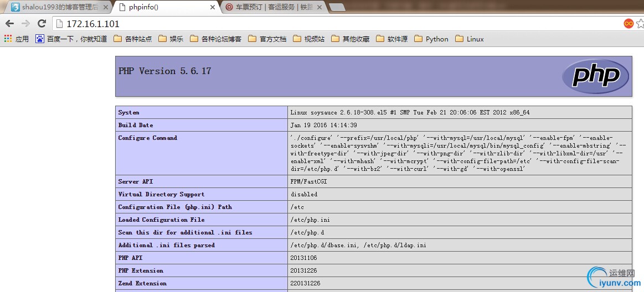Viewport: 644px width, 292px height.
Task: Click the ./configure command text
Action: click(x=458, y=153)
